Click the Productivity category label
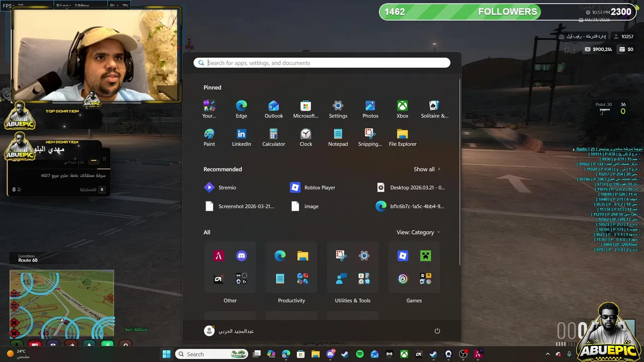 pos(291,301)
